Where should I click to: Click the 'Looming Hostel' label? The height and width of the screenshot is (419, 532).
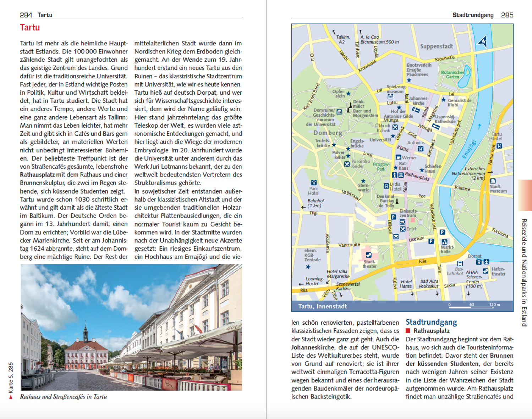click(x=314, y=281)
